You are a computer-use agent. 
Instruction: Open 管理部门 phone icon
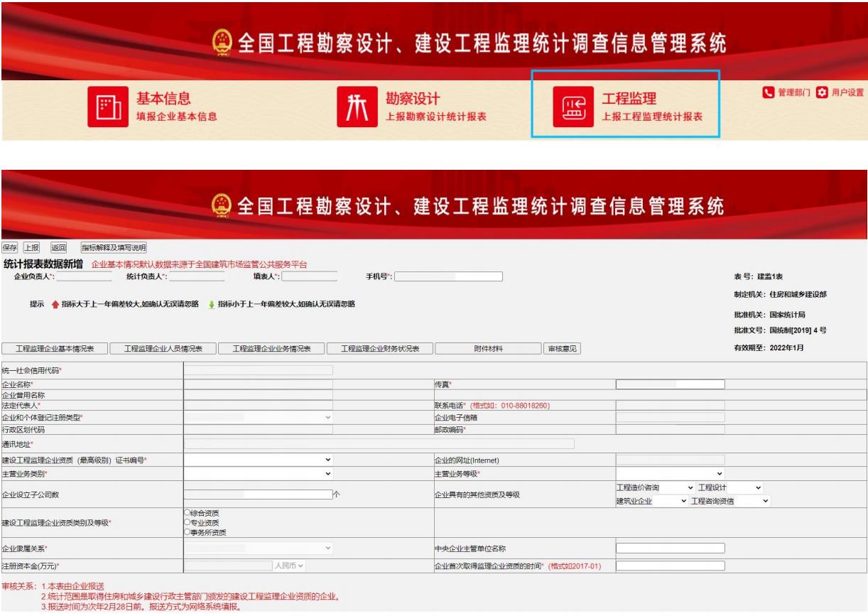766,93
